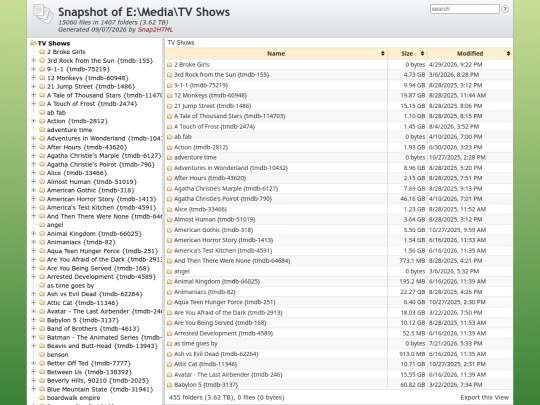
Task: Open the Snap2HTML link
Action: click(155, 30)
